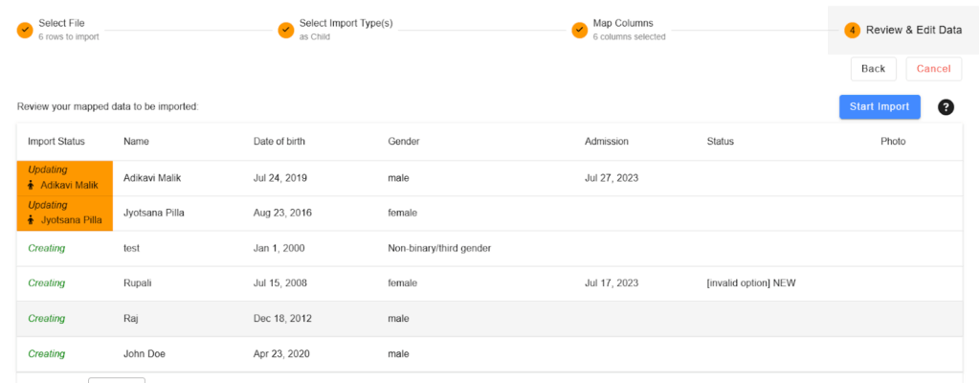Select the Date of birth column header
The height and width of the screenshot is (383, 980).
[x=279, y=142]
